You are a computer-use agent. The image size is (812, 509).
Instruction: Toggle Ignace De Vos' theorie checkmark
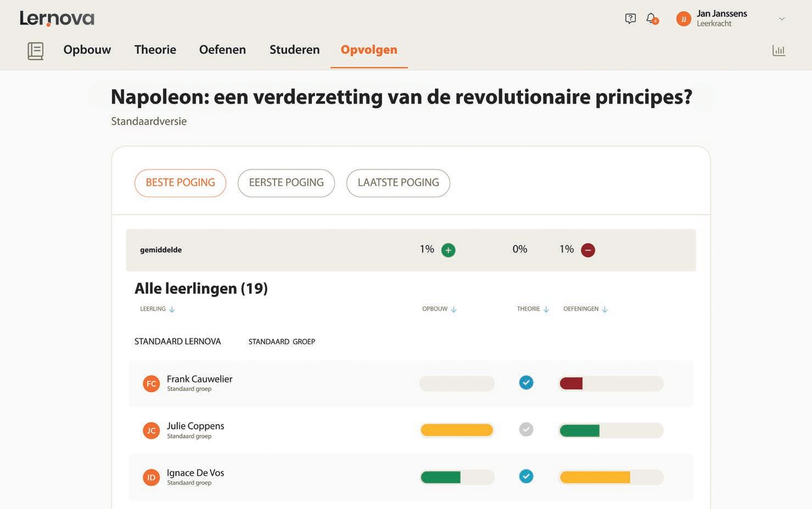pyautogui.click(x=526, y=476)
